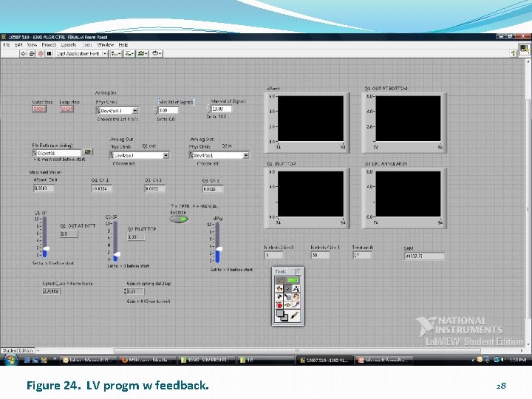Click the foreground/background color boxes in Tools
Screen dimensions: 532x399
[x=282, y=316]
